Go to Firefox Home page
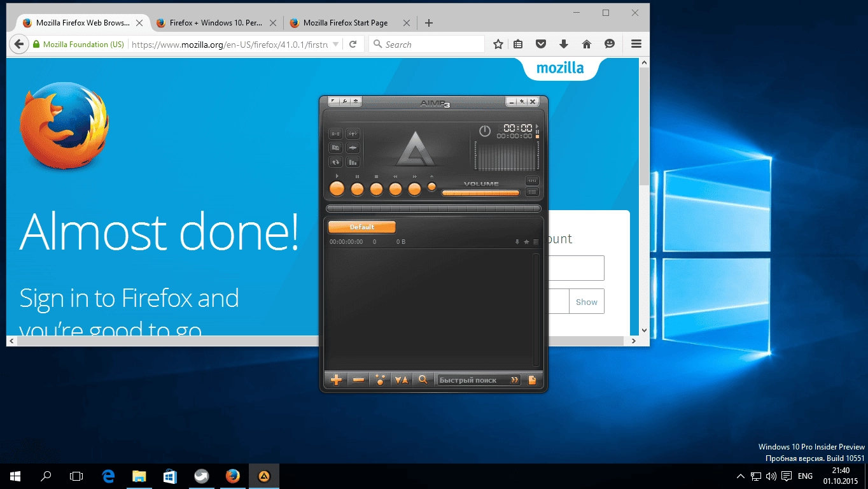Image resolution: width=868 pixels, height=489 pixels. [x=587, y=45]
